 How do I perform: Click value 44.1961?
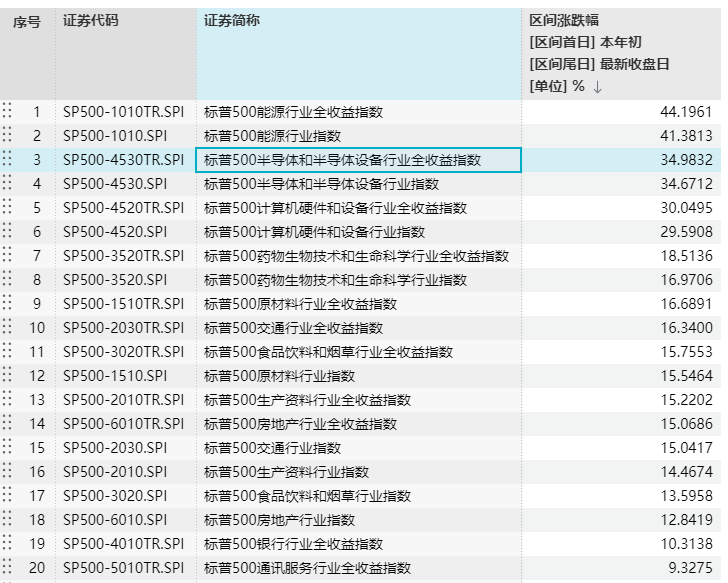coord(686,112)
